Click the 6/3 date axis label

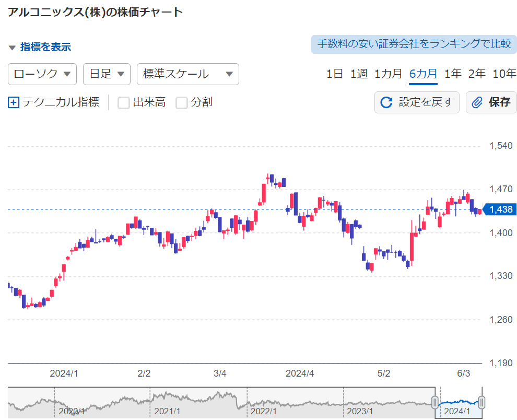click(464, 374)
